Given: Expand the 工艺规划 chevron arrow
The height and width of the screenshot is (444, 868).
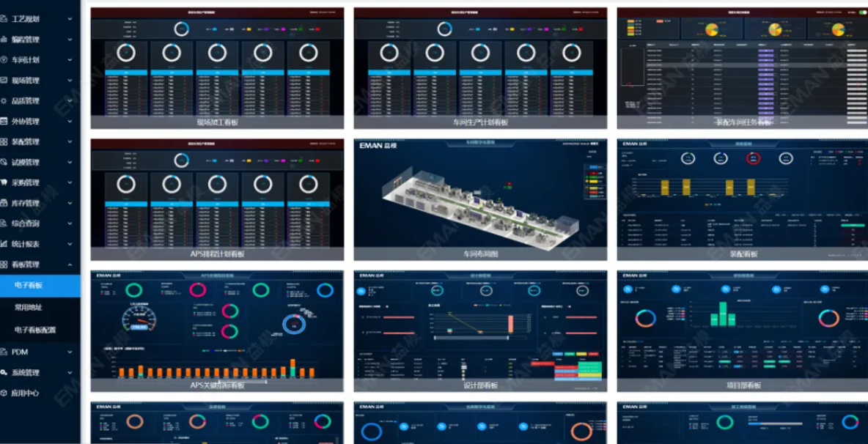Looking at the screenshot, I should tap(70, 19).
